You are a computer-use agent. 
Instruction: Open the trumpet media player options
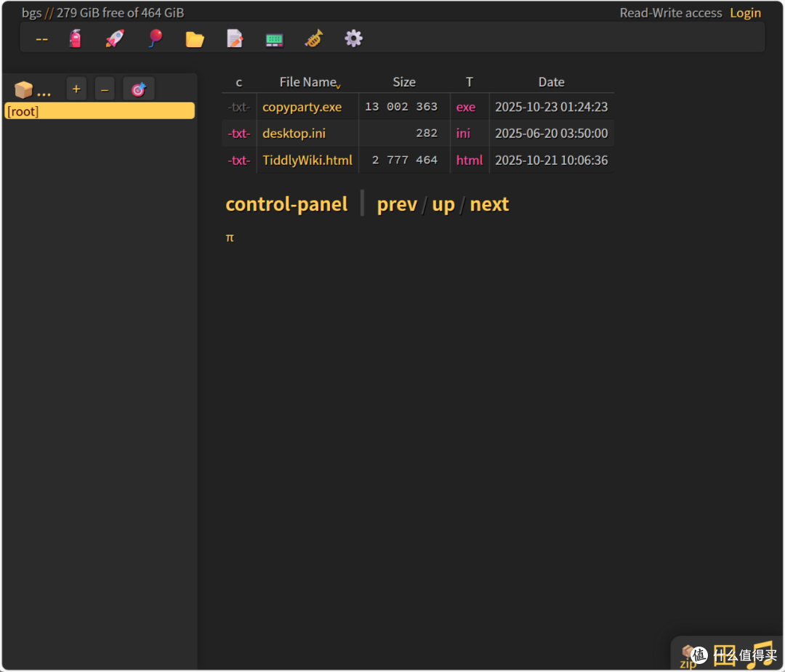(x=314, y=39)
